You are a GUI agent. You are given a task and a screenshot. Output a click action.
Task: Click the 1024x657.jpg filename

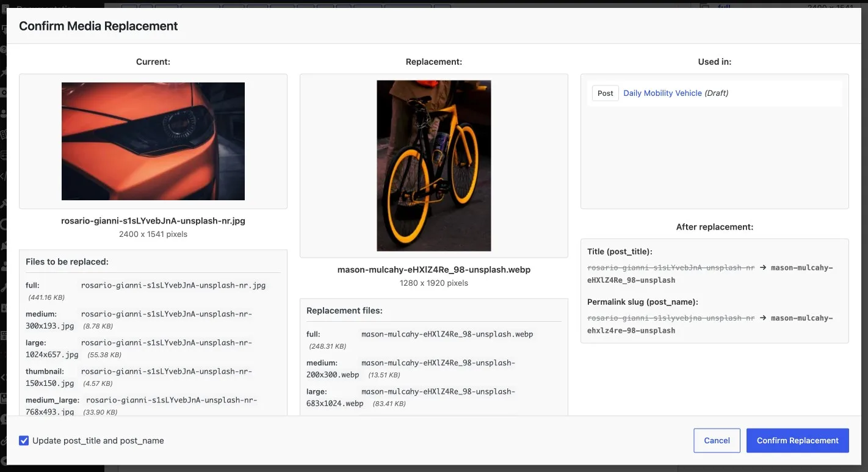pos(52,355)
